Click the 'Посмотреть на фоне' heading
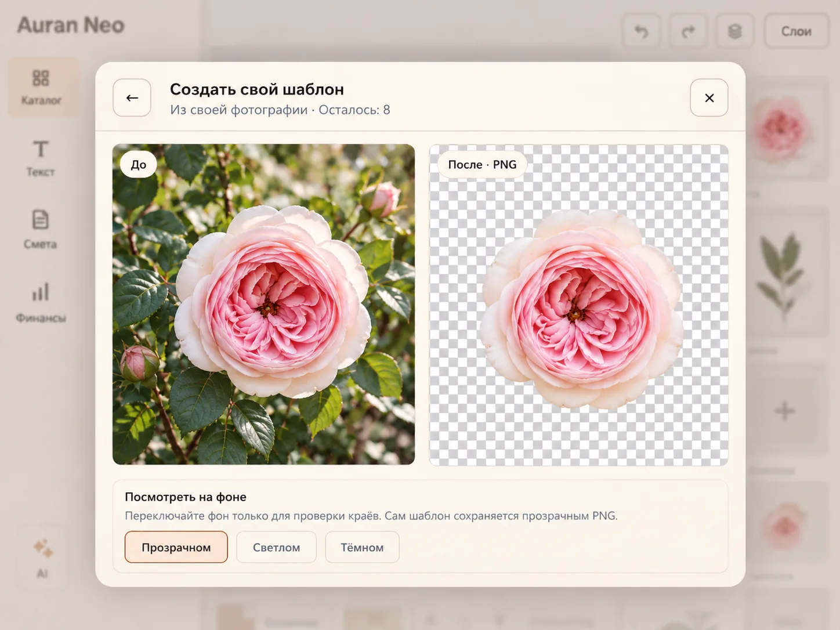The height and width of the screenshot is (630, 840). (186, 497)
